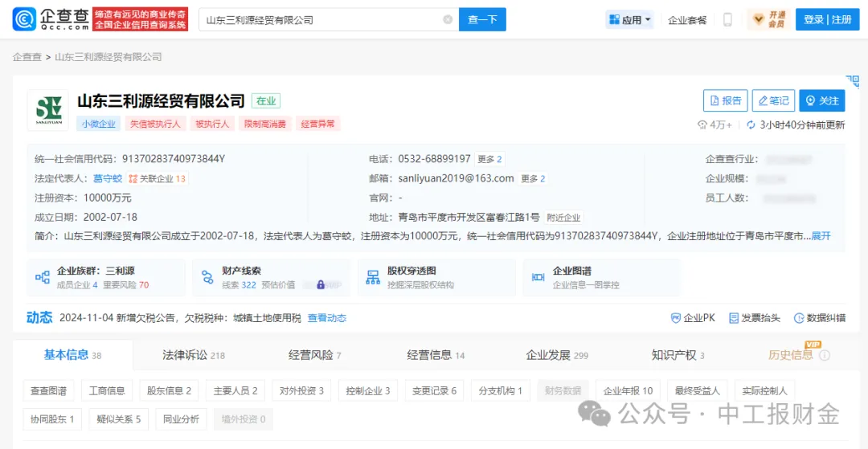
Task: Click the 限制高消费 tag
Action: [265, 124]
